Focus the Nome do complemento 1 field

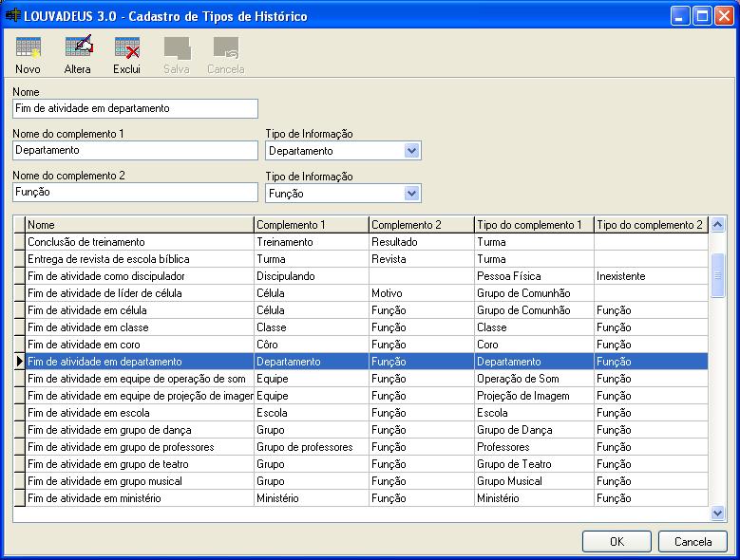point(136,150)
